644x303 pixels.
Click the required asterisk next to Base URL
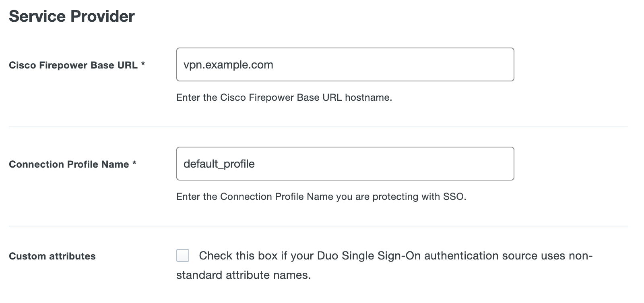tap(144, 64)
